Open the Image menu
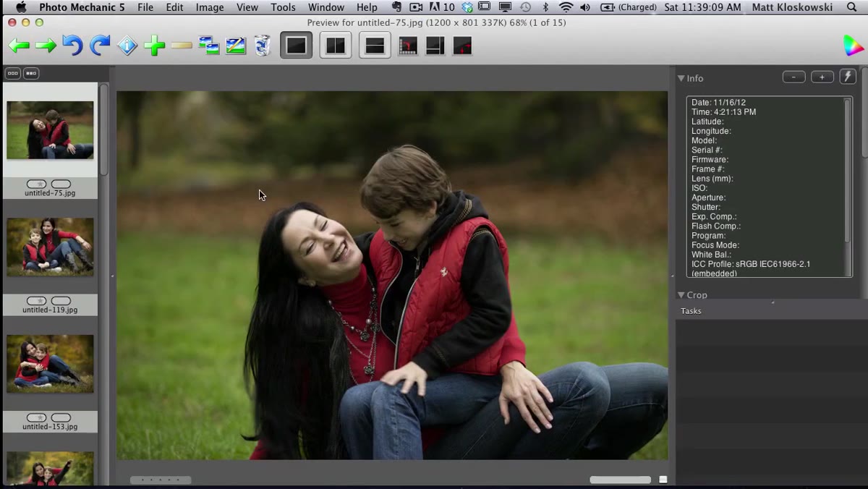 coord(210,7)
